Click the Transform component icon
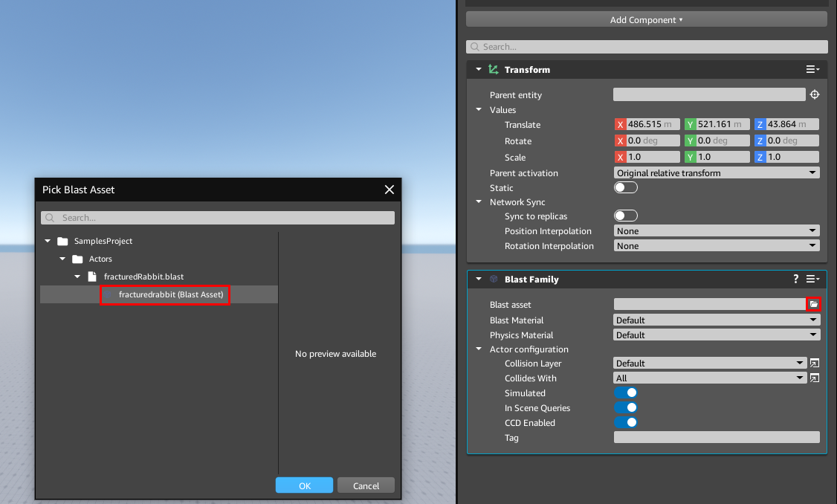Viewport: 837px width, 504px height. point(493,69)
